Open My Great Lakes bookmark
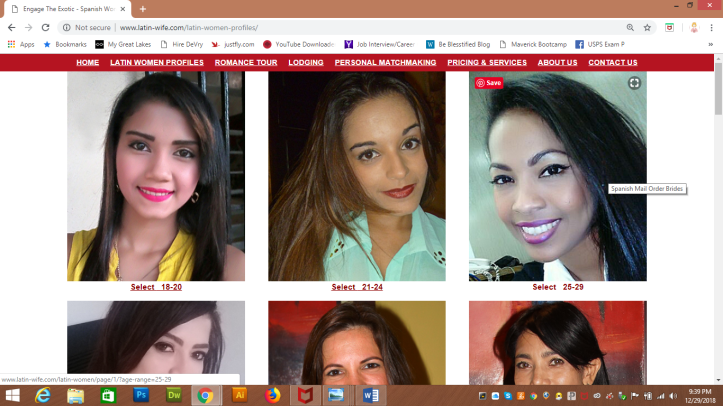 click(123, 44)
